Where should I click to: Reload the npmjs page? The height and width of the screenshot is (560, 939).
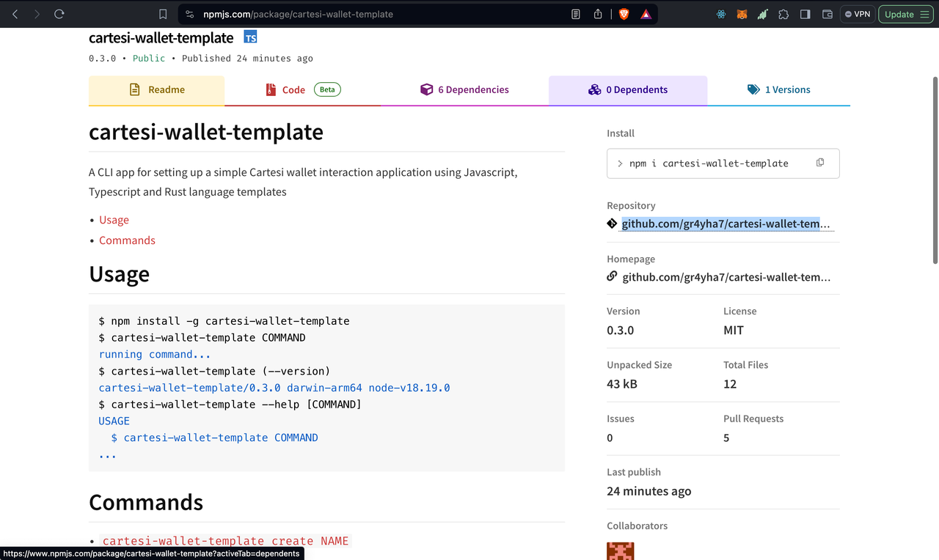[x=59, y=14]
